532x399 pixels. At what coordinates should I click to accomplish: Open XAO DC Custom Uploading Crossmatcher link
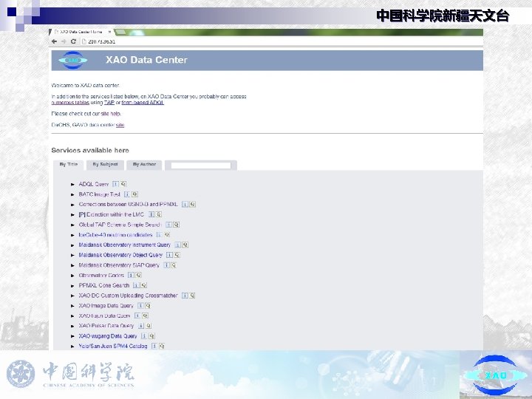[129, 296]
